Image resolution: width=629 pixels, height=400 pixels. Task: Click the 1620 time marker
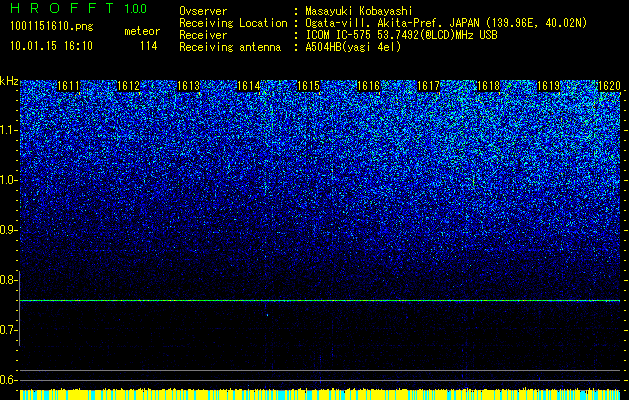609,86
